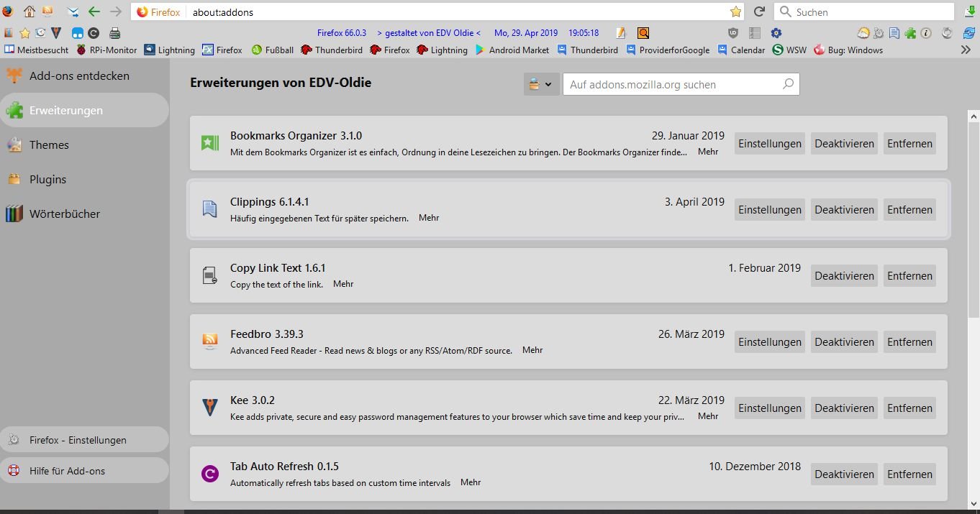This screenshot has height=514, width=980.
Task: Open the Plugins section in the sidebar
Action: point(47,180)
